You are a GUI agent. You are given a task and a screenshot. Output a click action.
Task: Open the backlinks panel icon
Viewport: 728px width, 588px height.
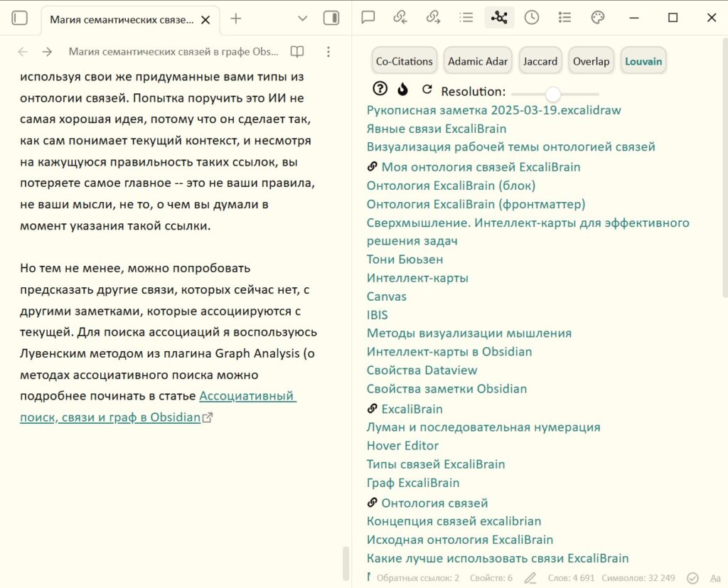[400, 18]
